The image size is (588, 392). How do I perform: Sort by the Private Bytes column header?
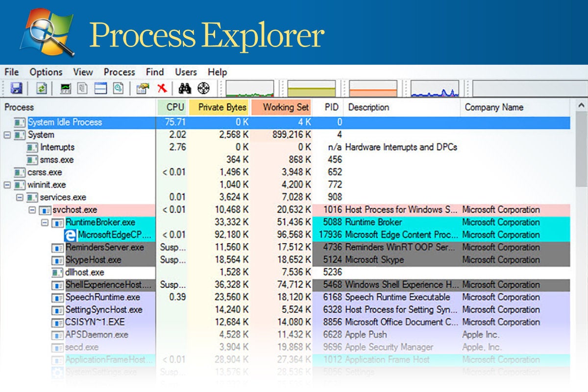coord(219,107)
